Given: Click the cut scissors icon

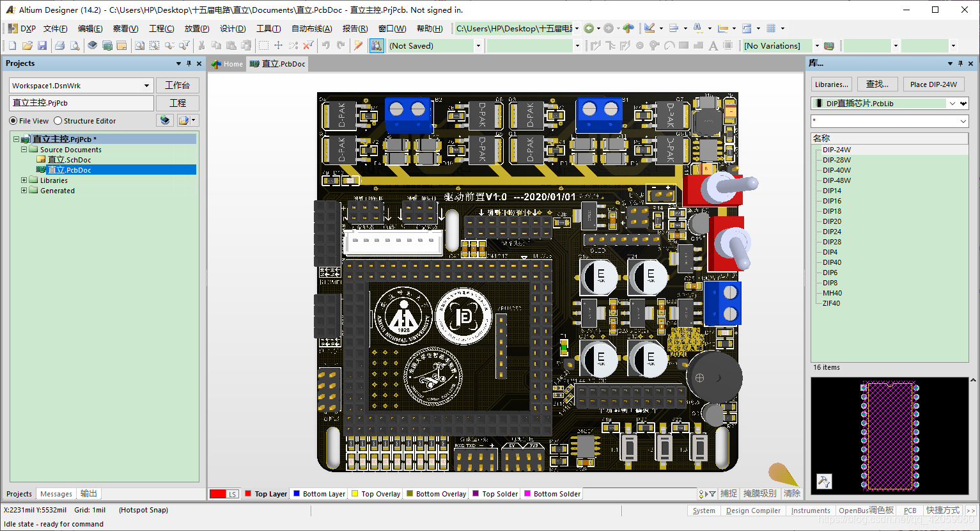Looking at the screenshot, I should (x=201, y=45).
